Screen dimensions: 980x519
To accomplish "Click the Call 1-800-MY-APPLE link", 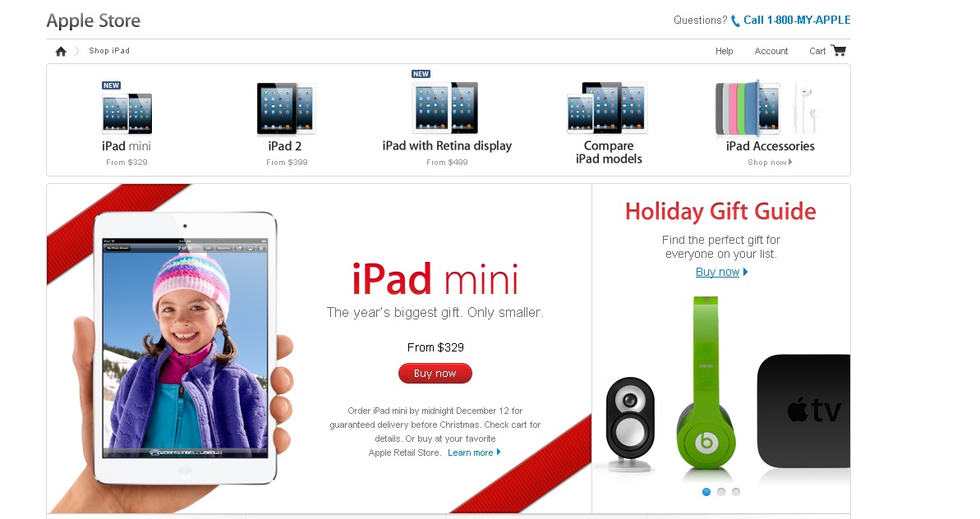I will click(797, 20).
